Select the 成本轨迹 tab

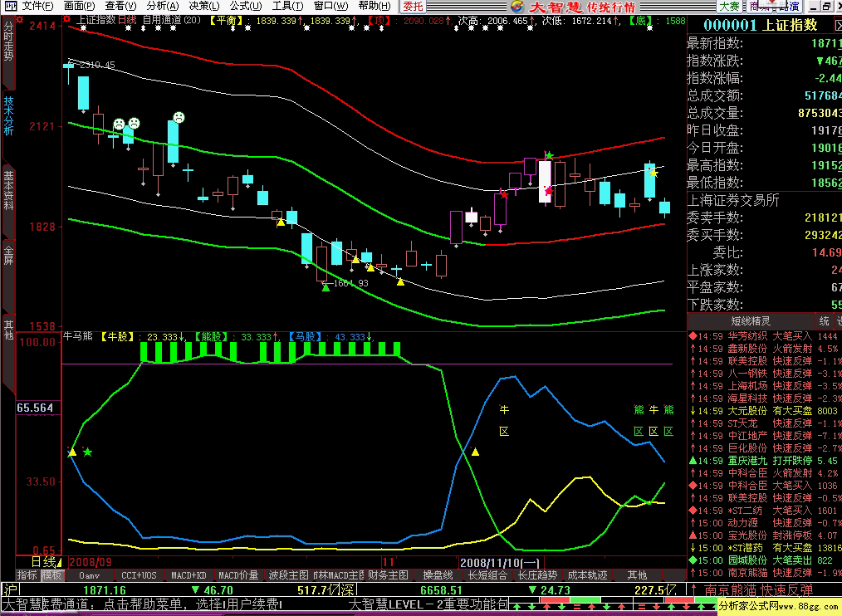587,575
